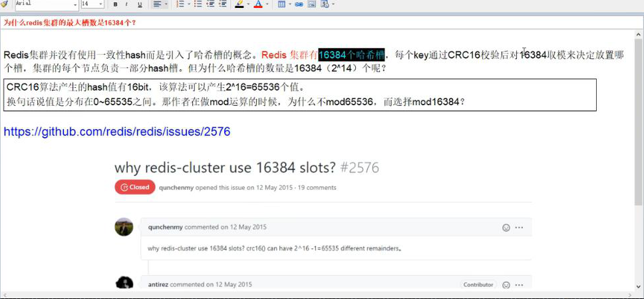Click the qunchenmy name in the first comment
This screenshot has width=644, height=299.
(x=166, y=227)
